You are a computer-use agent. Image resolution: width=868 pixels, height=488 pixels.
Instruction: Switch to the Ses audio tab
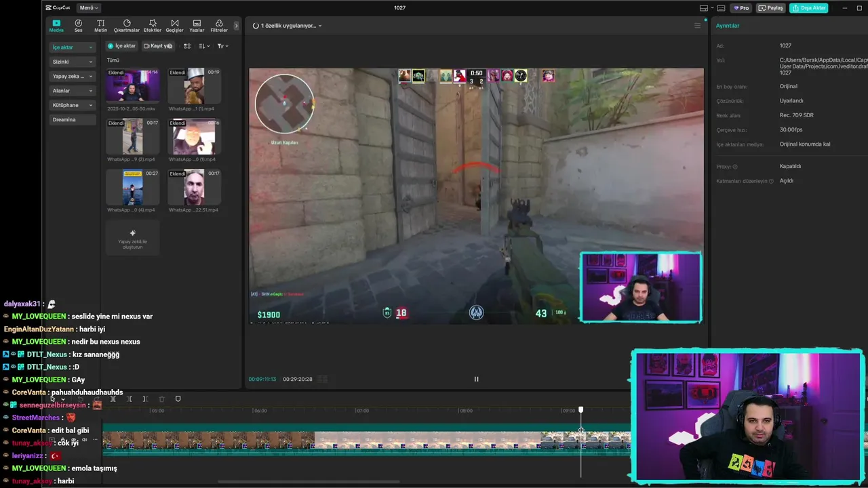click(79, 26)
